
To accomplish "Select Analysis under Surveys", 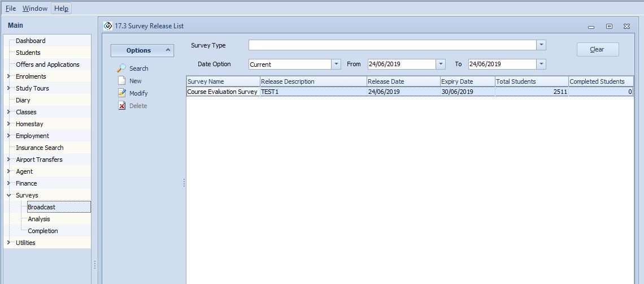I will coord(39,219).
